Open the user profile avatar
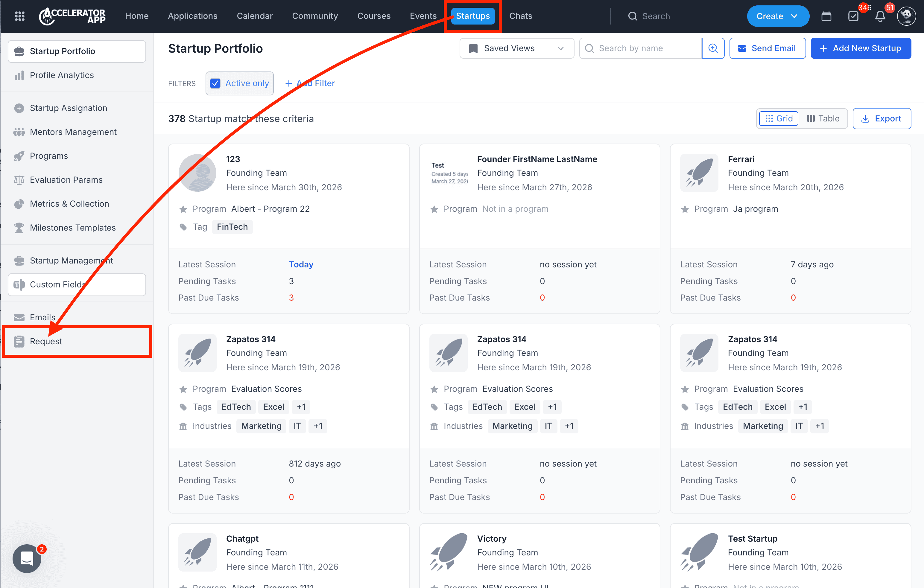 tap(906, 16)
